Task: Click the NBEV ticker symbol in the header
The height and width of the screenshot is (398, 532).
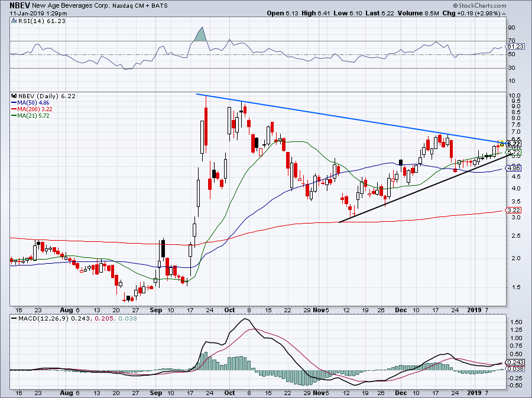Action: (x=20, y=5)
